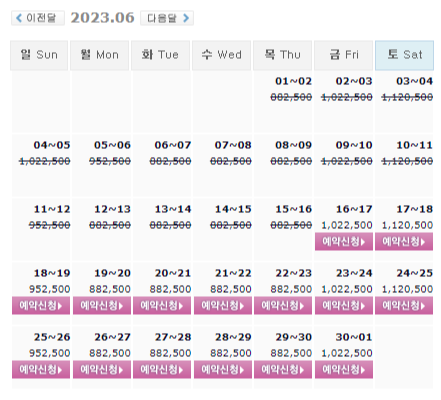Click the 2023.06 month heading
Image resolution: width=441 pixels, height=400 pixels.
point(102,18)
